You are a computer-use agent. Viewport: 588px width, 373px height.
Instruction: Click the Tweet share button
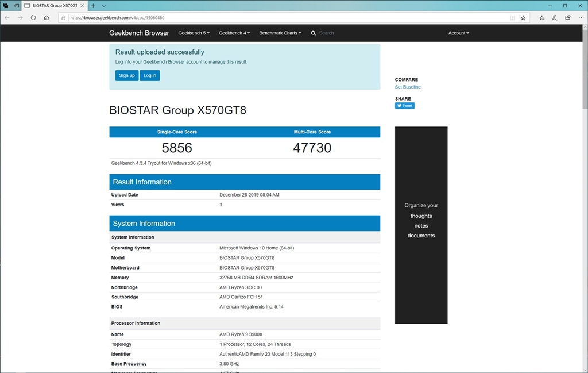pos(405,105)
